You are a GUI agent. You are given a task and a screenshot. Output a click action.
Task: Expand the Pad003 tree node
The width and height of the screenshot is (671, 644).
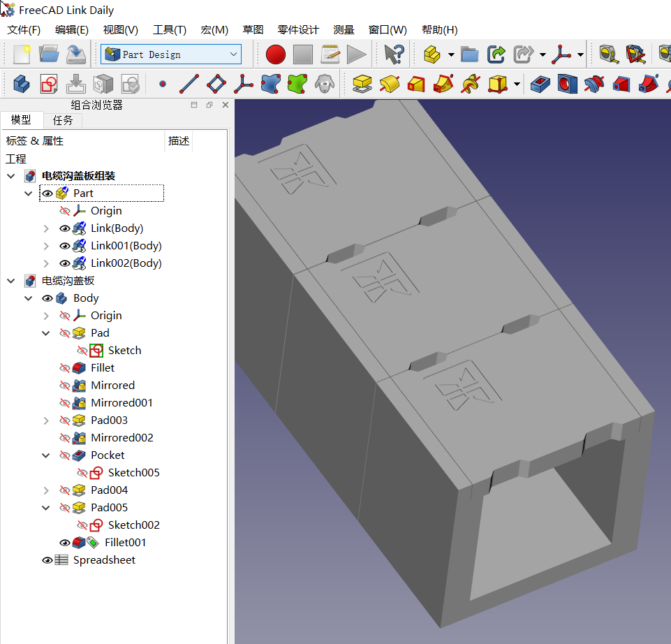pyautogui.click(x=46, y=420)
